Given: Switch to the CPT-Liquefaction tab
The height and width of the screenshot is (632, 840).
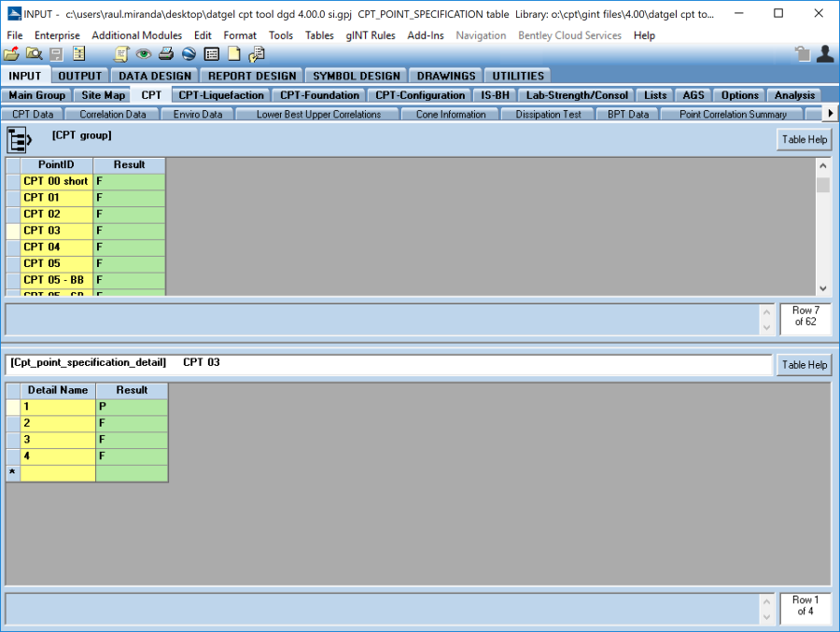Looking at the screenshot, I should (221, 95).
